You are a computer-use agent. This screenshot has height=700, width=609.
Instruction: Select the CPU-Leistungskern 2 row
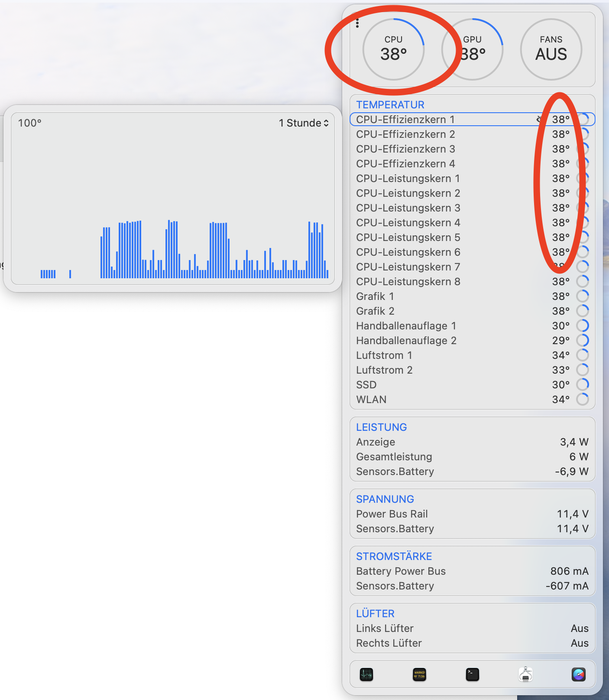[x=472, y=193]
